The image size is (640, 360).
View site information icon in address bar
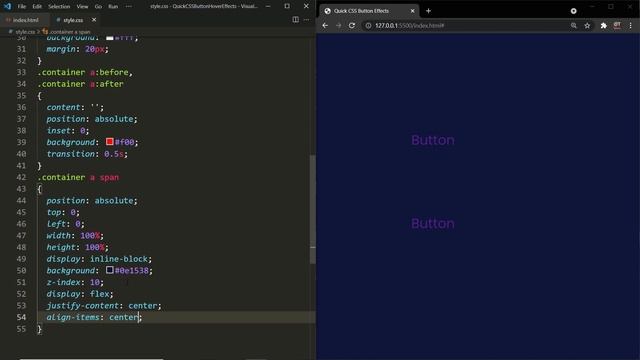[368, 25]
